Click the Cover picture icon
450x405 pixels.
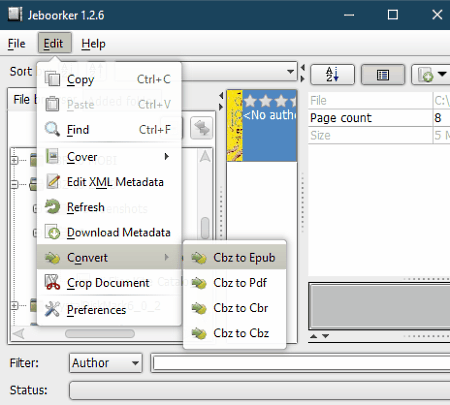52,156
